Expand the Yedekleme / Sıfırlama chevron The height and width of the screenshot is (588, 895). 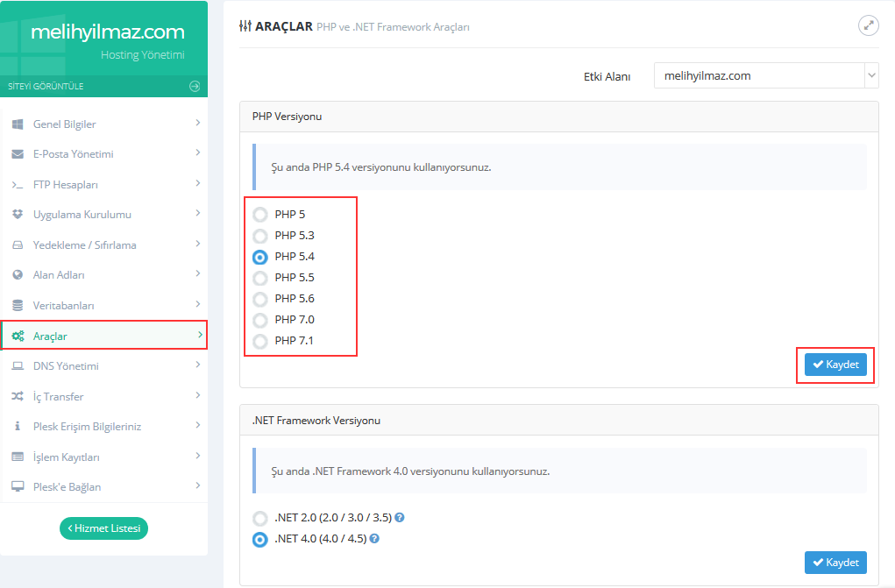(198, 244)
